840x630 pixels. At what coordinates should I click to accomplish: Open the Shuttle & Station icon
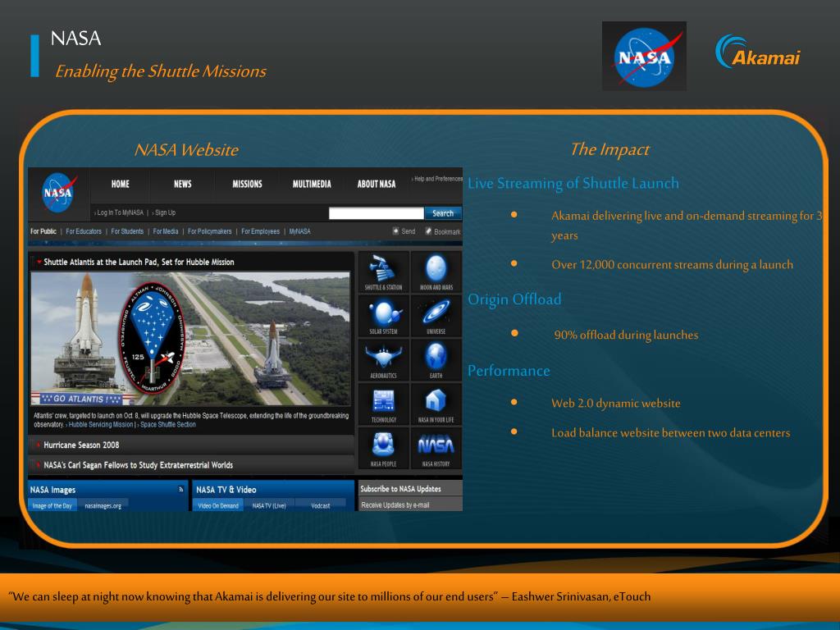[x=384, y=272]
